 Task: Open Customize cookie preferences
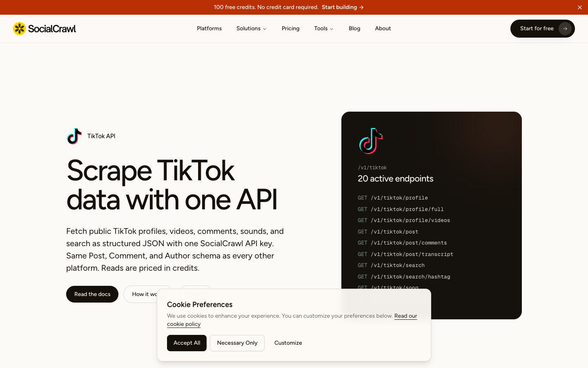288,343
